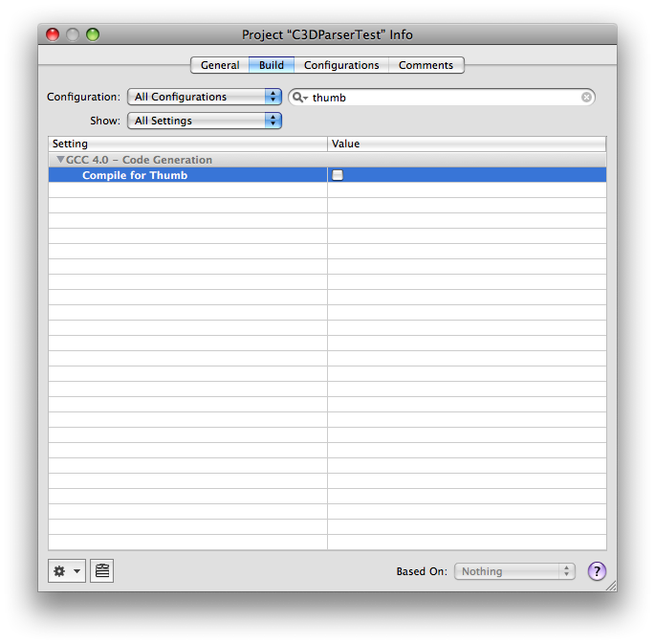
Task: Close the Project Info window with red button
Action: click(53, 34)
